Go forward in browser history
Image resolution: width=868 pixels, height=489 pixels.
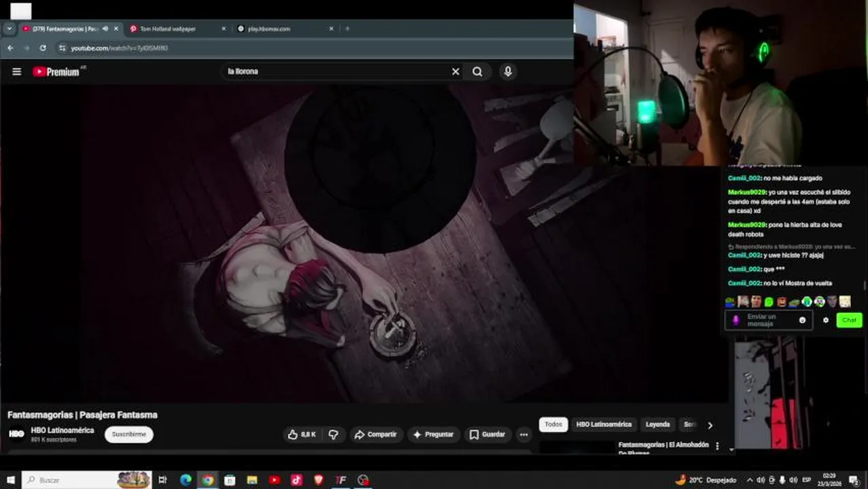(26, 48)
